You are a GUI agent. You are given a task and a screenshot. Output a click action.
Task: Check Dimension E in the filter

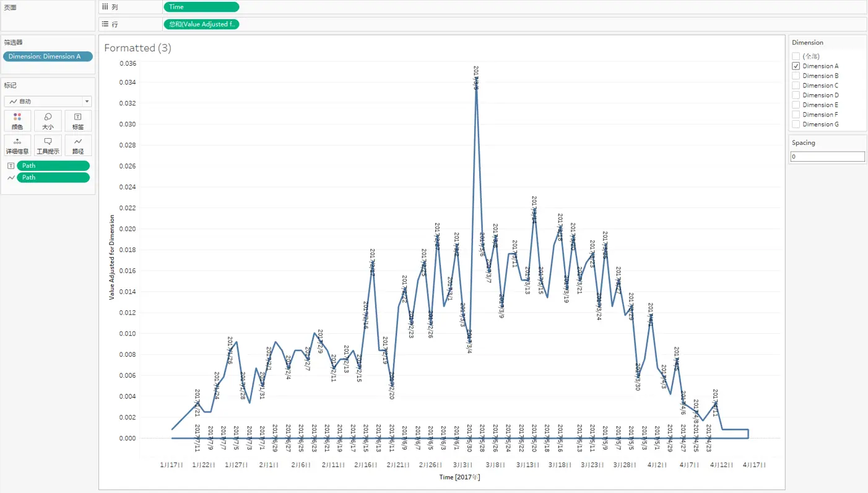[x=796, y=105]
